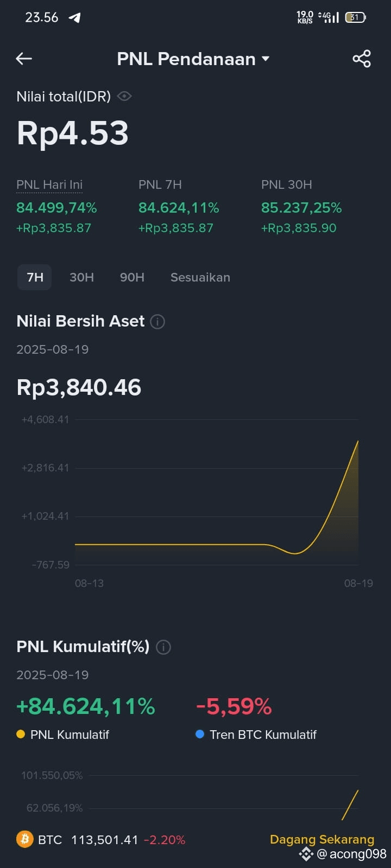Viewport: 391px width, 868px height.
Task: Toggle the blue Tren BTC Kumulatif legend dot
Action: (x=199, y=734)
